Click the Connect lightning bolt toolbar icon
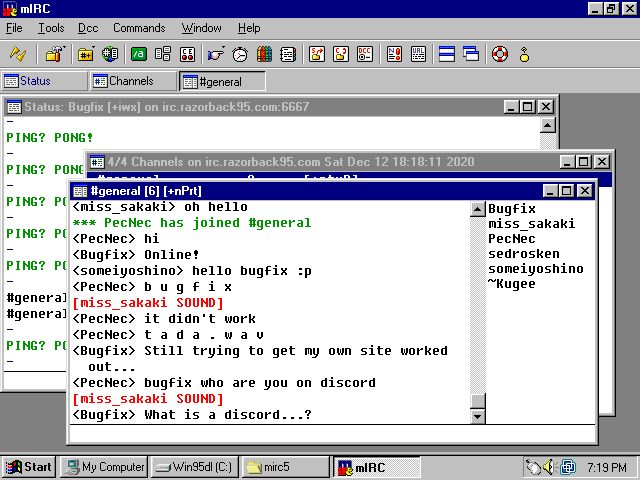The width and height of the screenshot is (640, 480). pyautogui.click(x=19, y=54)
